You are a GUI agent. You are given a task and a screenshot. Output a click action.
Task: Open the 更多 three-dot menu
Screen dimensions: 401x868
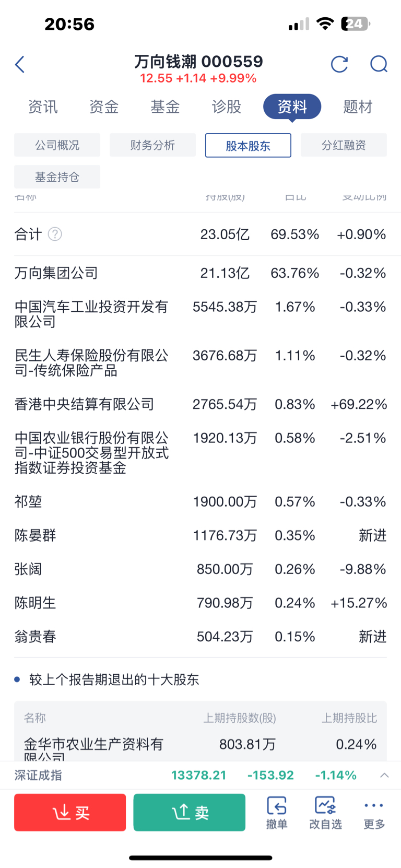[374, 813]
